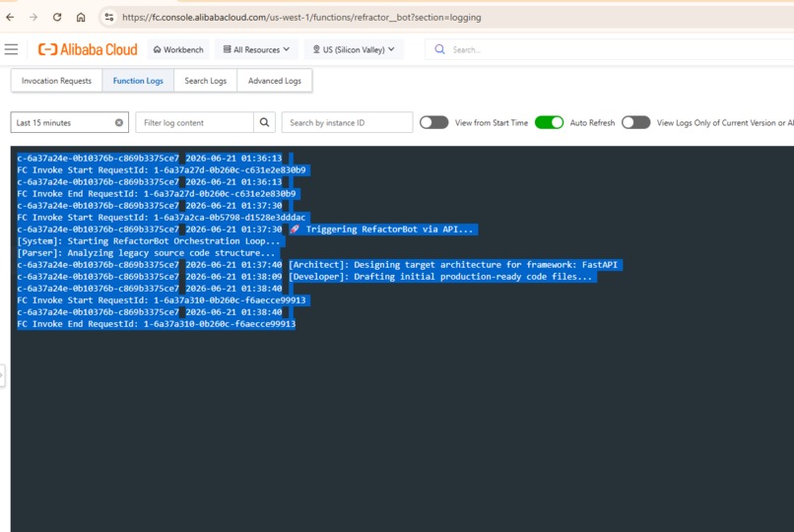Click '[Parser]: Analyzing legacy source code structure...'
Screen dimensions: 794x532
coord(149,253)
